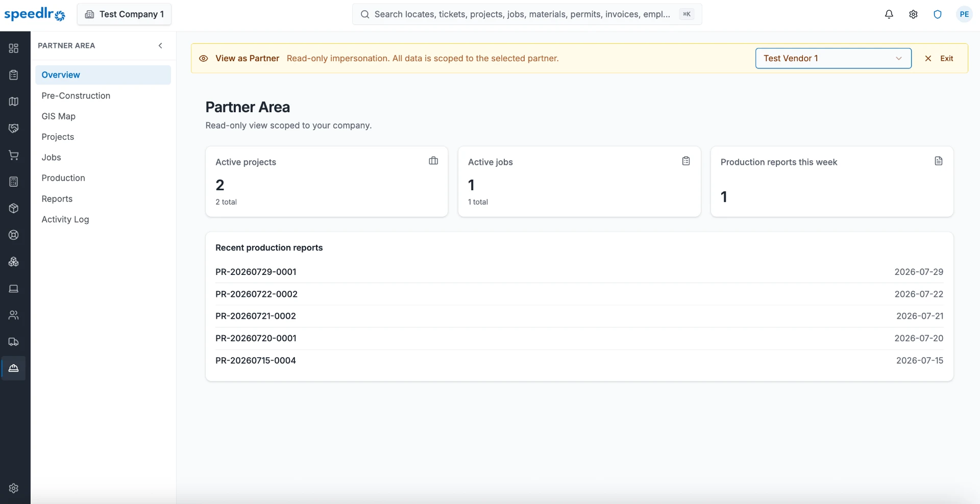This screenshot has height=504, width=980.
Task: Open the Active projects card
Action: (327, 182)
